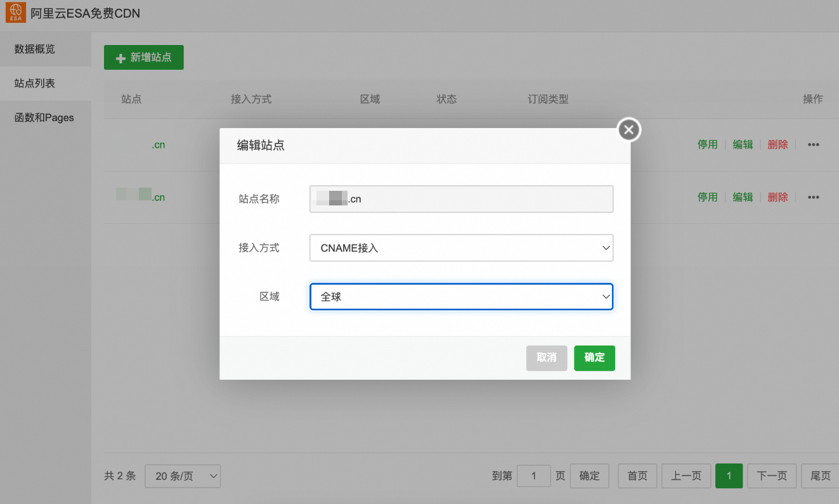Close the 编辑站点 dialog with X icon
This screenshot has width=839, height=504.
tap(628, 130)
